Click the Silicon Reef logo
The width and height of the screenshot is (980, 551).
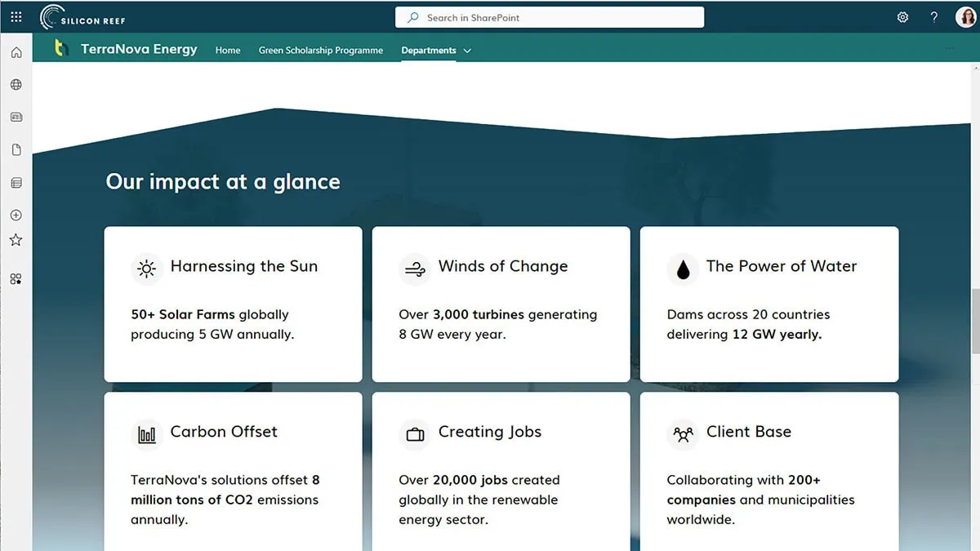83,17
